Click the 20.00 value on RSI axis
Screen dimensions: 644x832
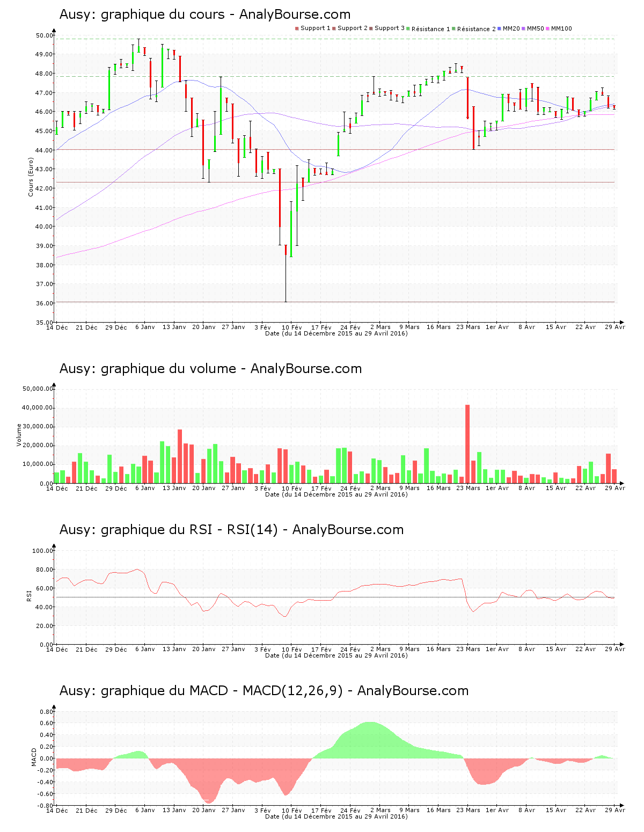click(44, 626)
